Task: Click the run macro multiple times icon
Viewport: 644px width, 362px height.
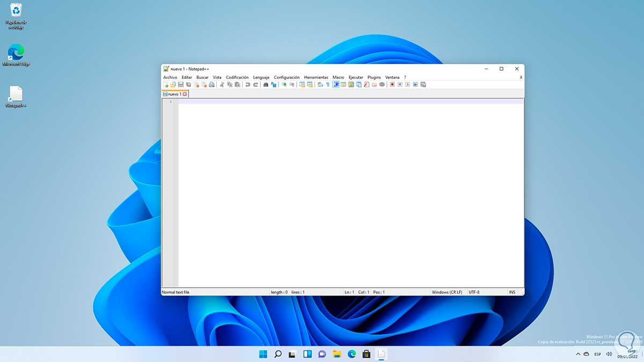Action: coord(415,85)
